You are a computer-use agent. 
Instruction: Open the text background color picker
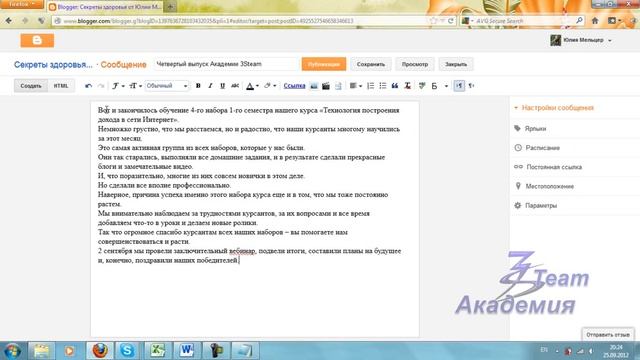pos(270,86)
